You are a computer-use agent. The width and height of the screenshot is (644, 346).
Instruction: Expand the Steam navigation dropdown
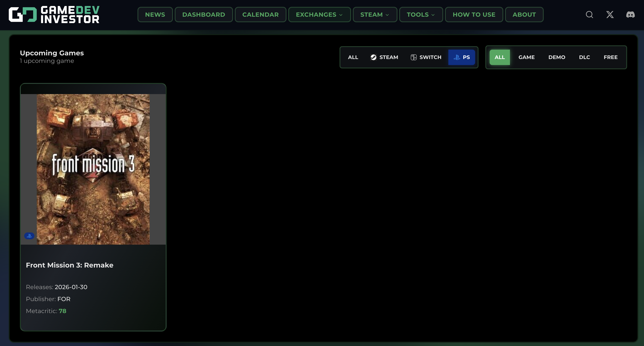pyautogui.click(x=375, y=15)
